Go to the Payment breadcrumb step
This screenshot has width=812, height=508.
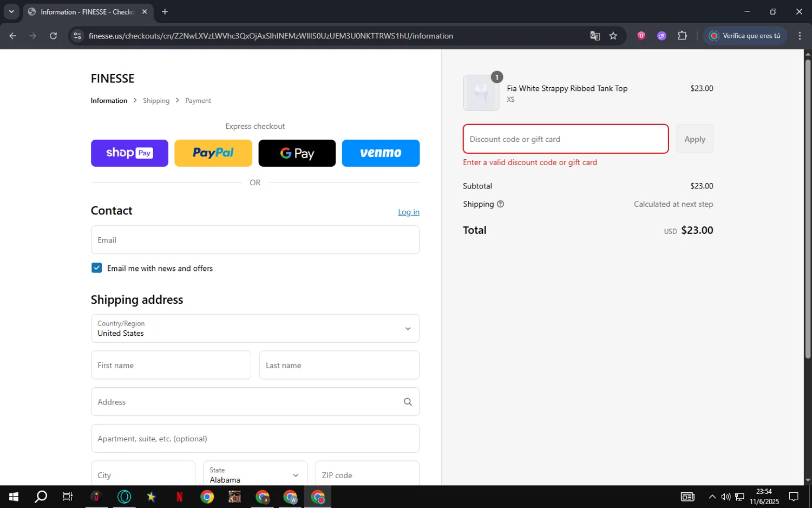click(198, 101)
